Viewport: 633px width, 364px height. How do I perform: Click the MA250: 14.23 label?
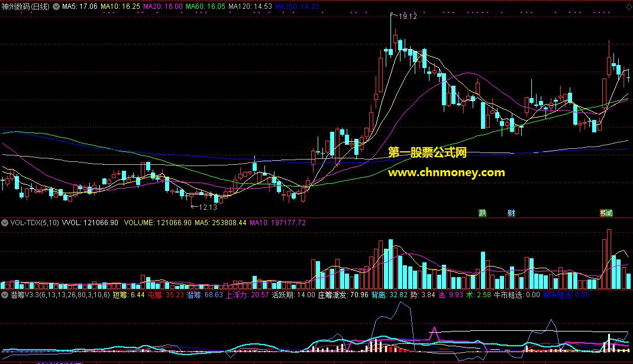click(297, 6)
